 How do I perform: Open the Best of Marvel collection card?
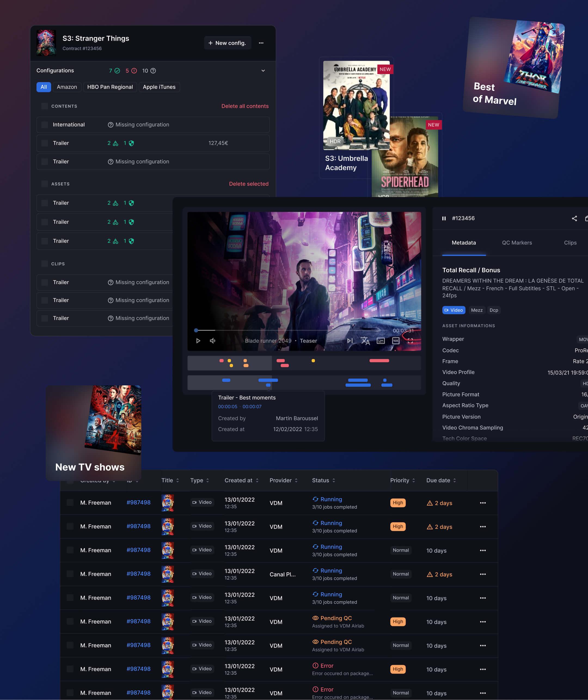pos(513,68)
